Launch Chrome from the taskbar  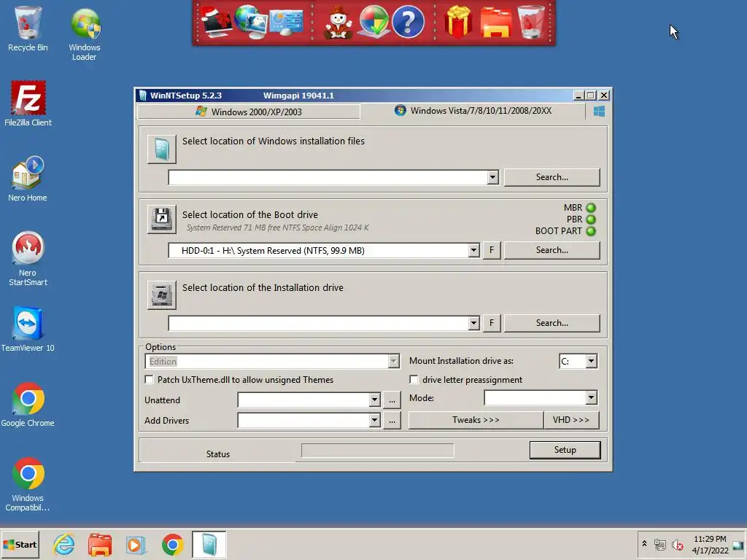click(x=172, y=545)
